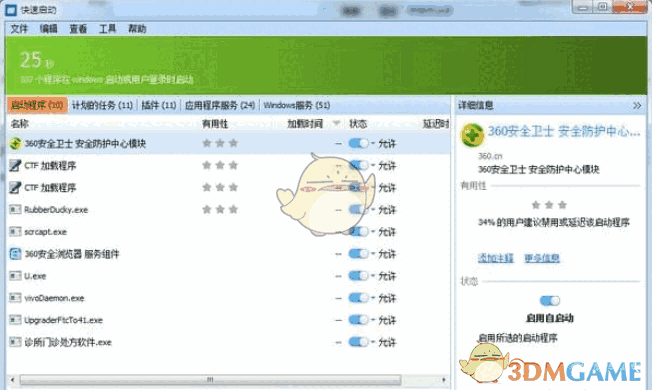Click star rating of RubberDucky.exe row

220,210
